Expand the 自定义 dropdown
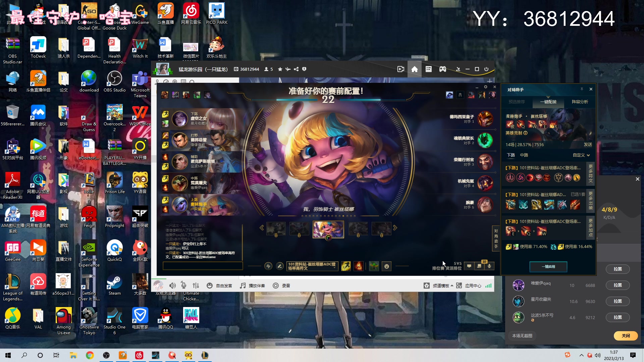 581,155
